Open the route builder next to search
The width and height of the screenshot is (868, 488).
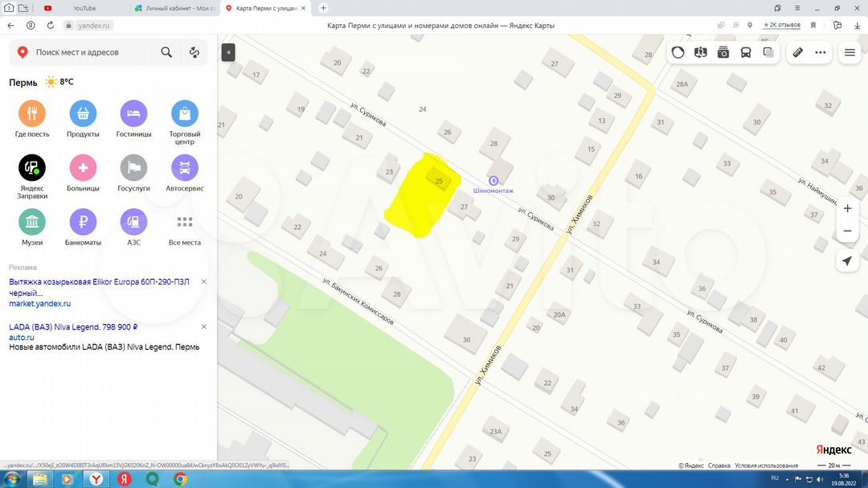(194, 52)
